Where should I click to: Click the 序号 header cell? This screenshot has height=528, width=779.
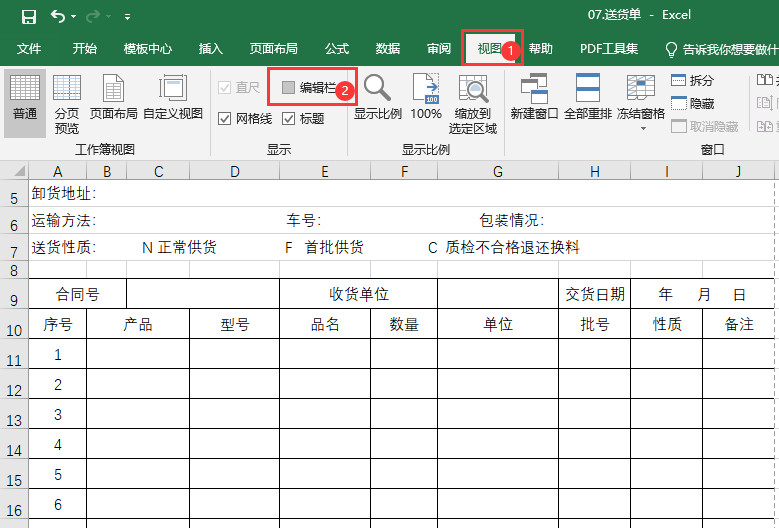58,324
